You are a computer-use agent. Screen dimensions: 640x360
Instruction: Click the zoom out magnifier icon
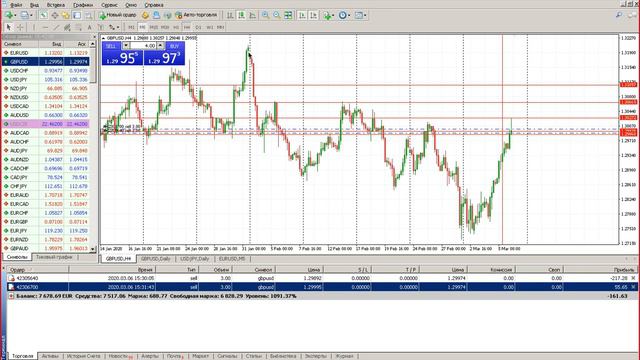[x=277, y=16]
